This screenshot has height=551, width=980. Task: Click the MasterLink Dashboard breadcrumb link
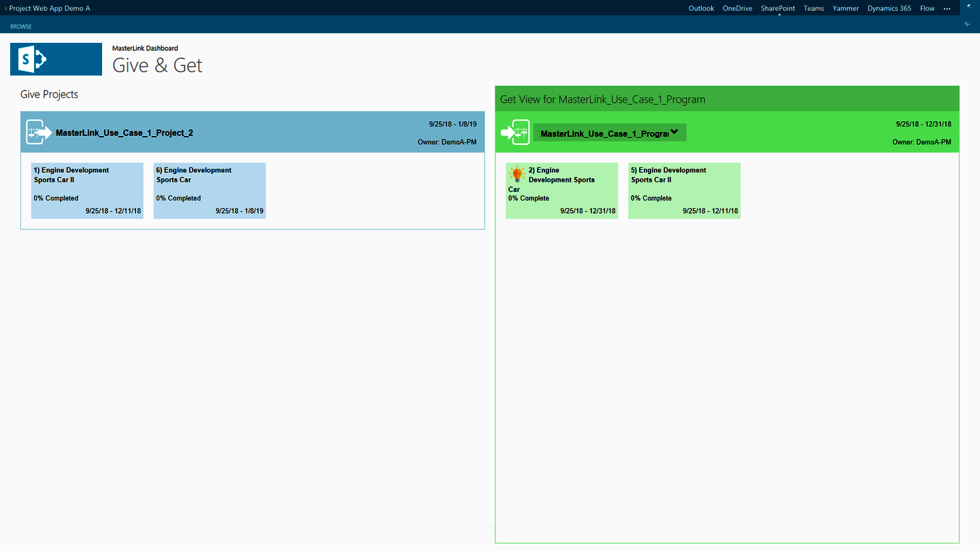click(145, 48)
